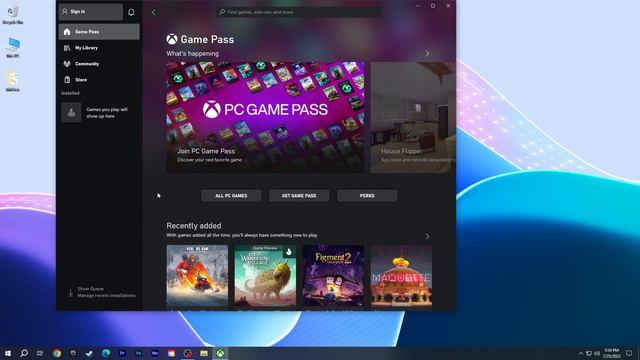Screen dimensions: 640x360
Task: Click the blue checkmark taskbar app
Action: 89,353
